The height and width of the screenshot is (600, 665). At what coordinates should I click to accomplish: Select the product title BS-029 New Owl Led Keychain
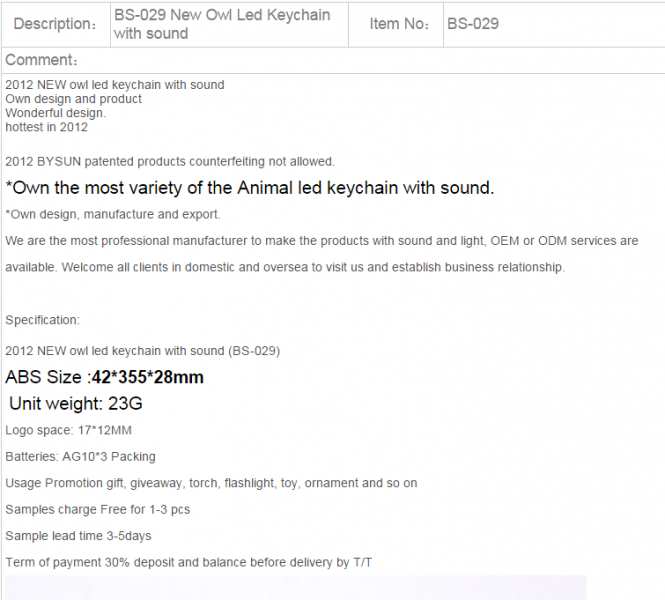click(x=222, y=24)
